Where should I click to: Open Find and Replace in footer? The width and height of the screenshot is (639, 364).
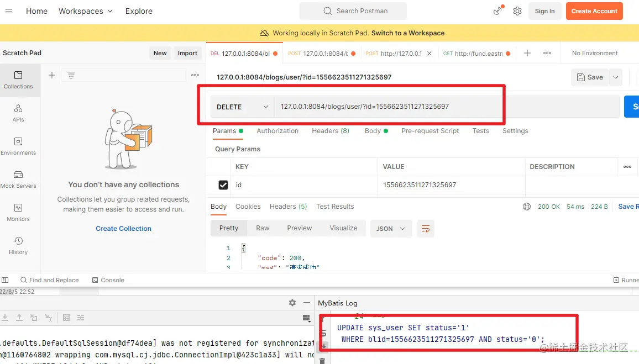pos(49,280)
